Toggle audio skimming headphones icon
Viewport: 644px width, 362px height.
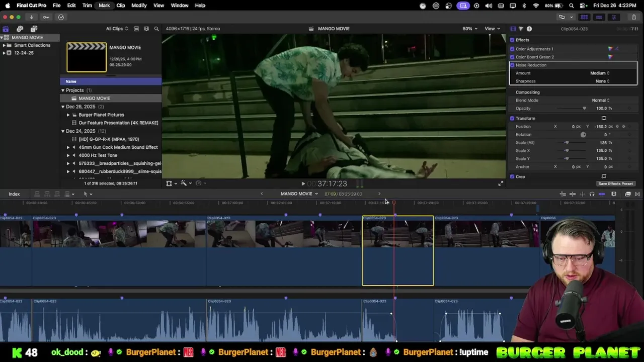(592, 194)
